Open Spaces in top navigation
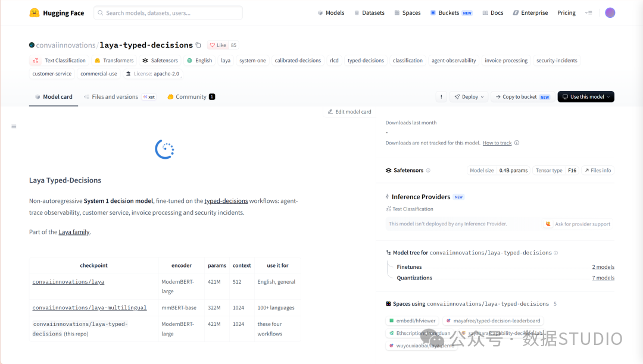The width and height of the screenshot is (643, 364). 407,12
